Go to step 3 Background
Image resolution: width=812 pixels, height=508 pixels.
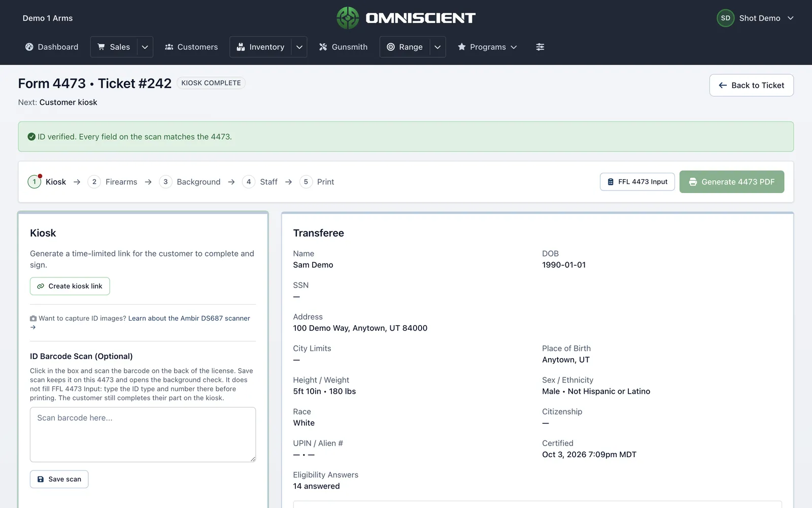click(190, 182)
